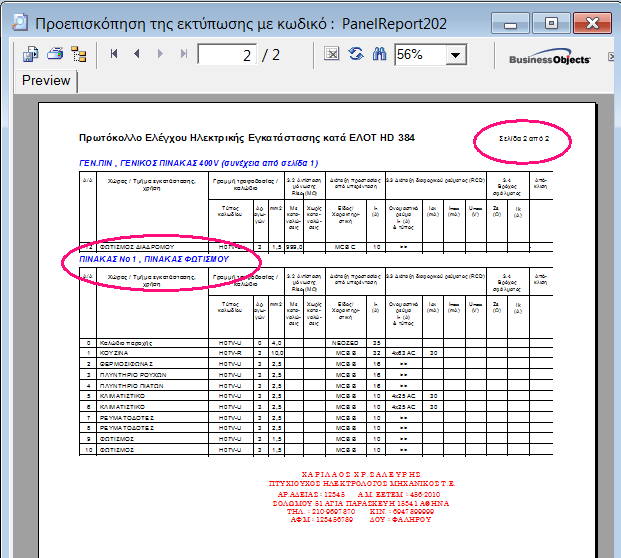Click the Export Report icon
Screen dimensions: 621x558
click(x=31, y=54)
